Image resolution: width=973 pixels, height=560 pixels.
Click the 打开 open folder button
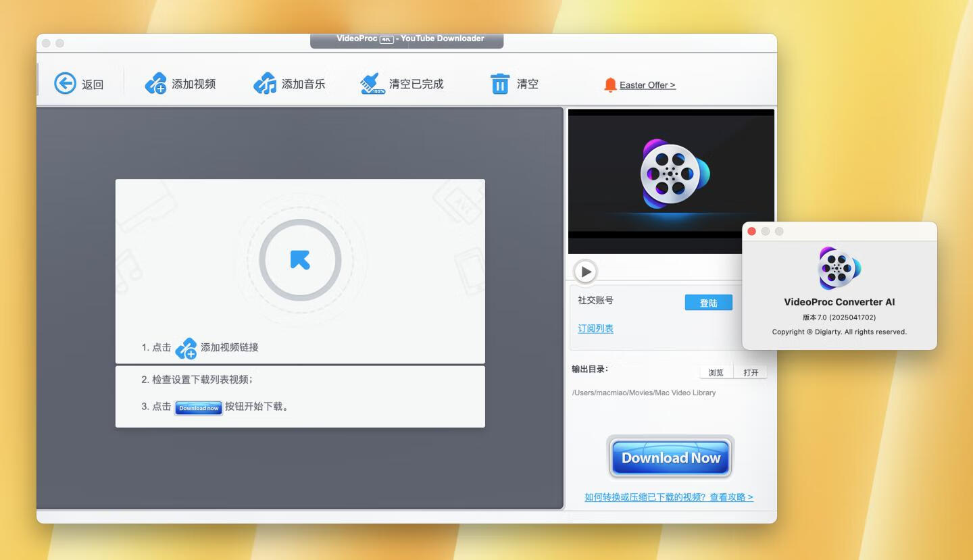pos(751,372)
